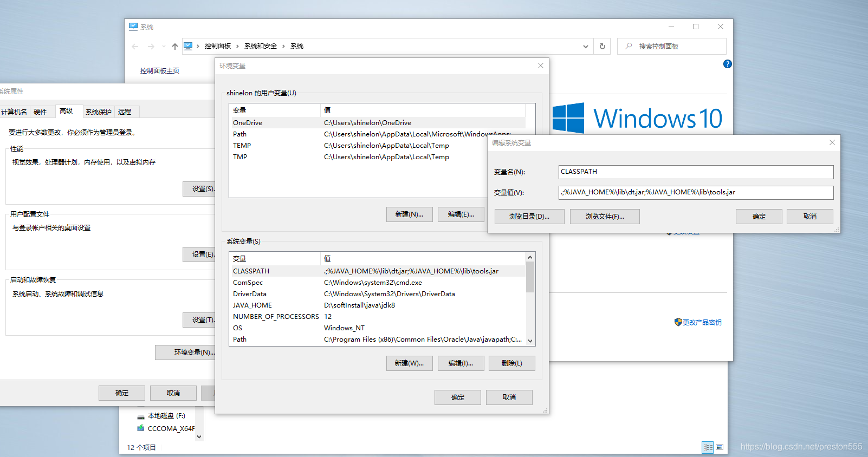Click 取消 in system properties dialog
This screenshot has width=868, height=457.
[173, 393]
